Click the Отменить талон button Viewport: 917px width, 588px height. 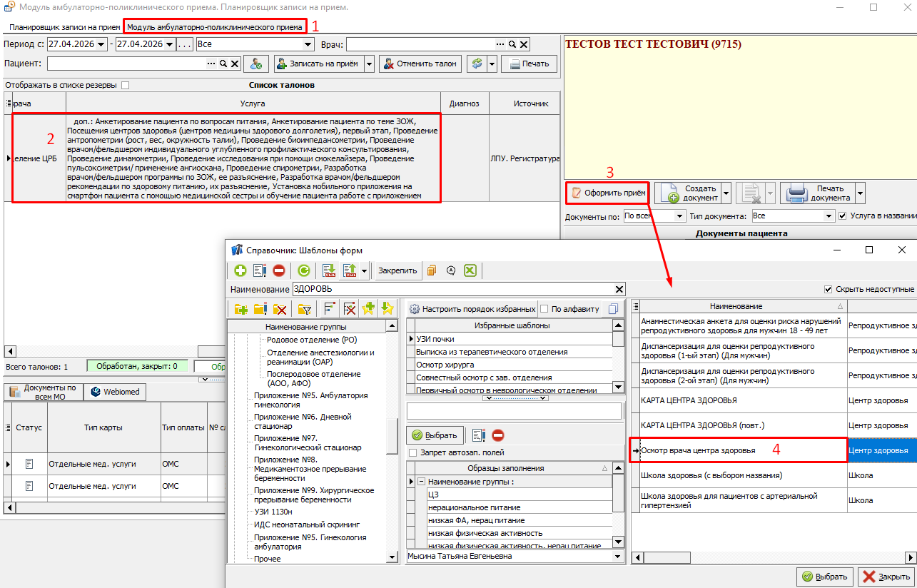(420, 64)
